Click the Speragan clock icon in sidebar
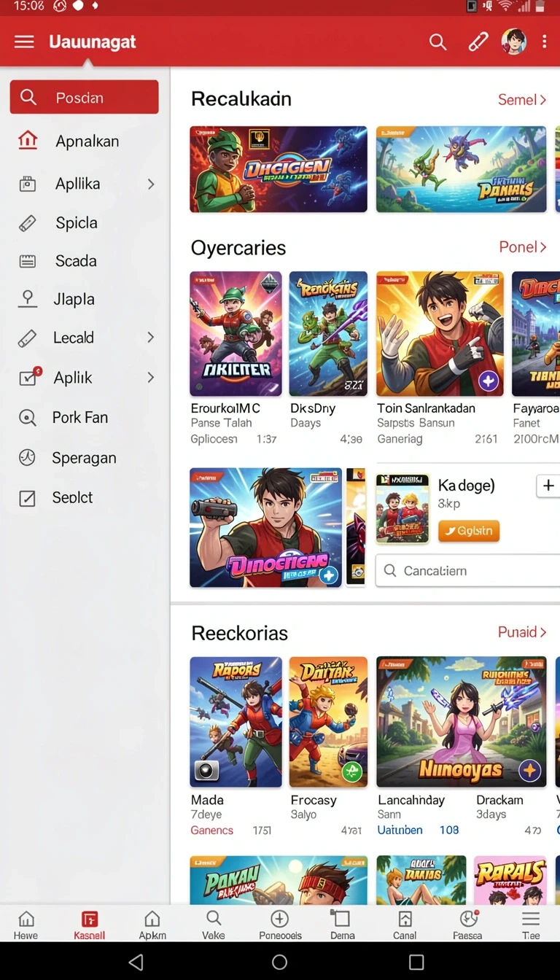560x980 pixels. pyautogui.click(x=28, y=458)
